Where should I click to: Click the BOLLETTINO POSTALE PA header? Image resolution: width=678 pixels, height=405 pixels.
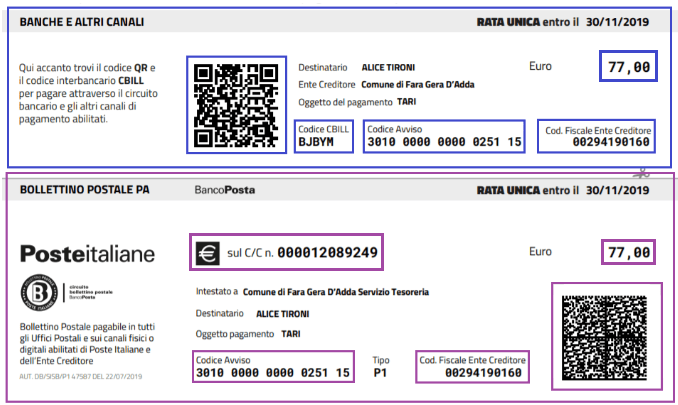tap(85, 190)
